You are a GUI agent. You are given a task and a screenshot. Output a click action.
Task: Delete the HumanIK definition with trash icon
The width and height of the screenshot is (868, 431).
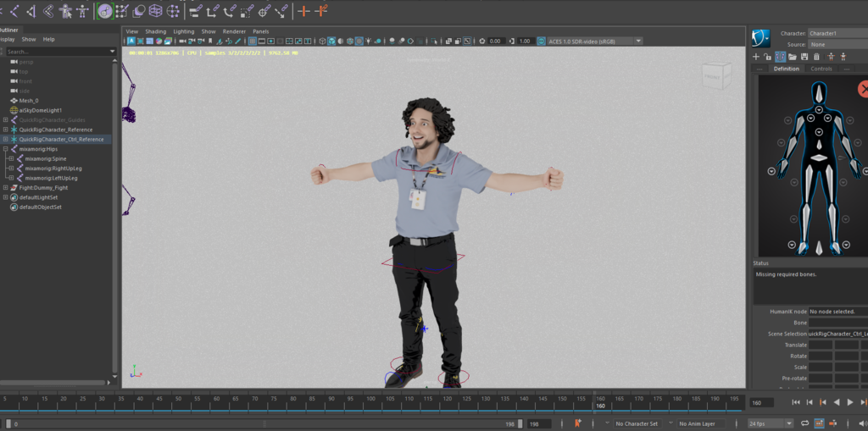[x=816, y=57]
